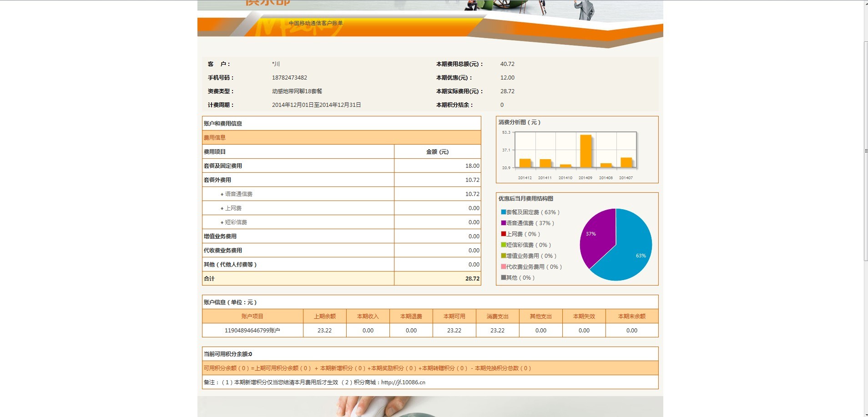Click the 合计 total row amount 28.72
The height and width of the screenshot is (417, 868).
tap(472, 278)
